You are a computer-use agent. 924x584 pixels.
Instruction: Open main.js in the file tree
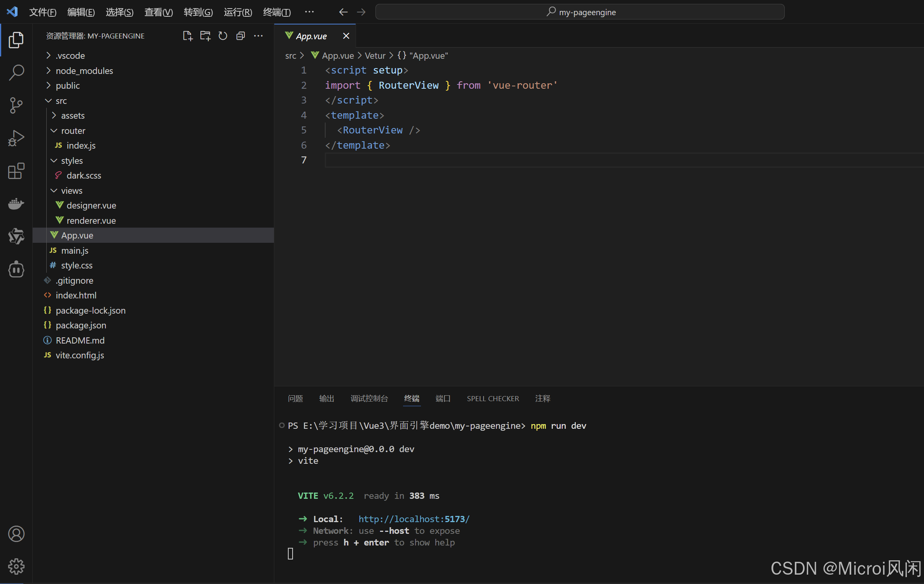click(x=75, y=251)
